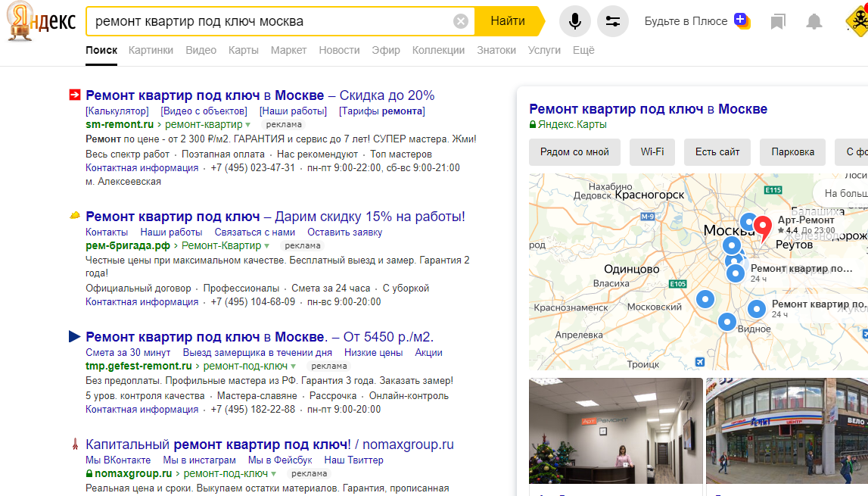Screen dimensions: 868x496
Task: Click the airport icon near Троицк
Action: coord(700,362)
